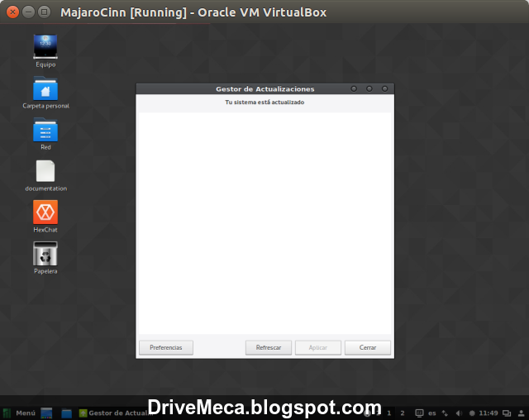Close the VirtualBox window with red button
The image size is (529, 420).
(x=13, y=12)
